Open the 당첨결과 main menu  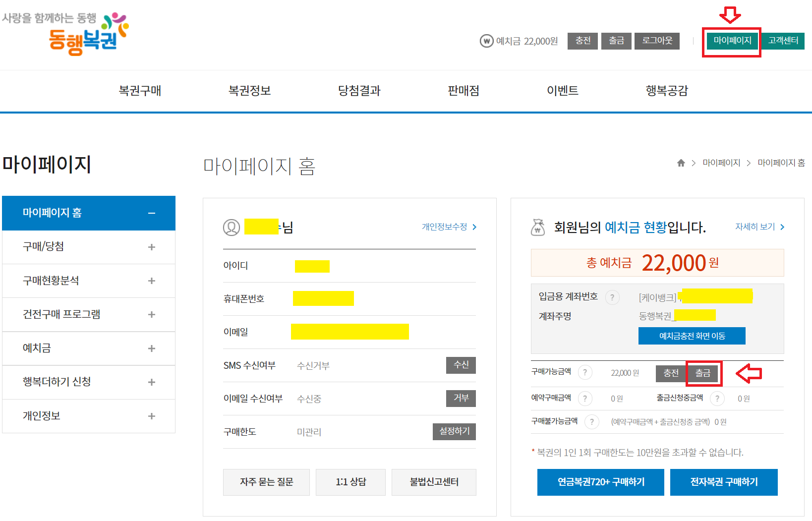point(359,91)
